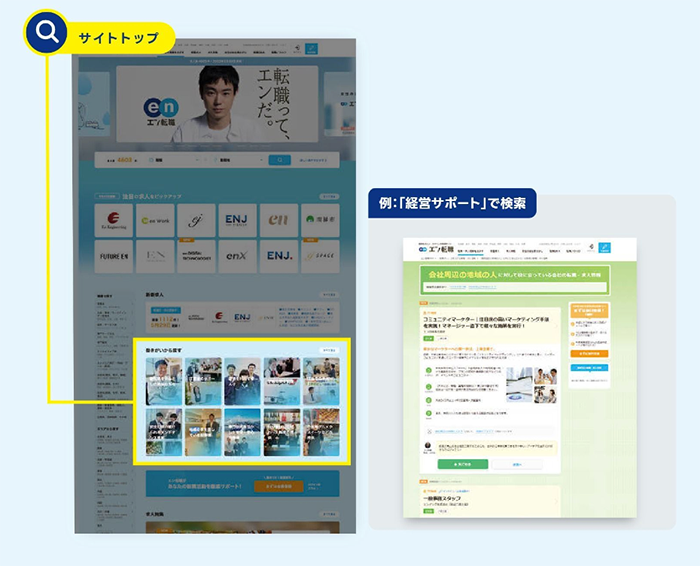700x566 pixels.
Task: Open the job category dropdown in search bar
Action: coord(174,160)
